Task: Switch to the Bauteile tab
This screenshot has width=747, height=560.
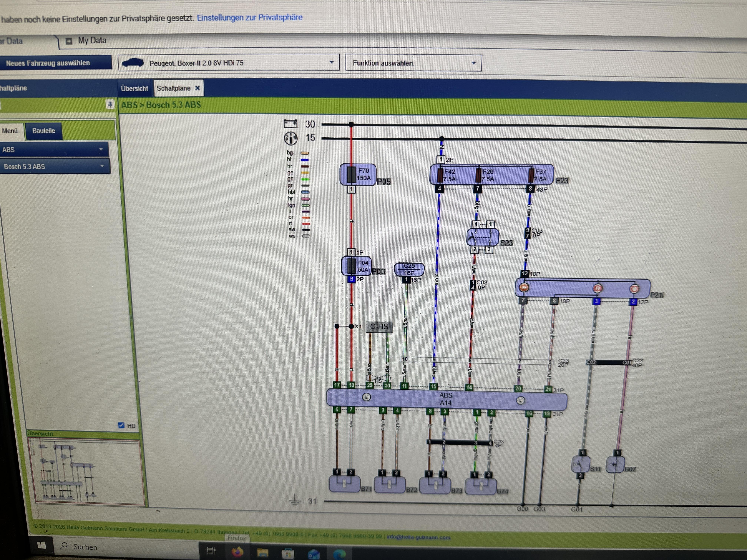Action: pos(44,131)
